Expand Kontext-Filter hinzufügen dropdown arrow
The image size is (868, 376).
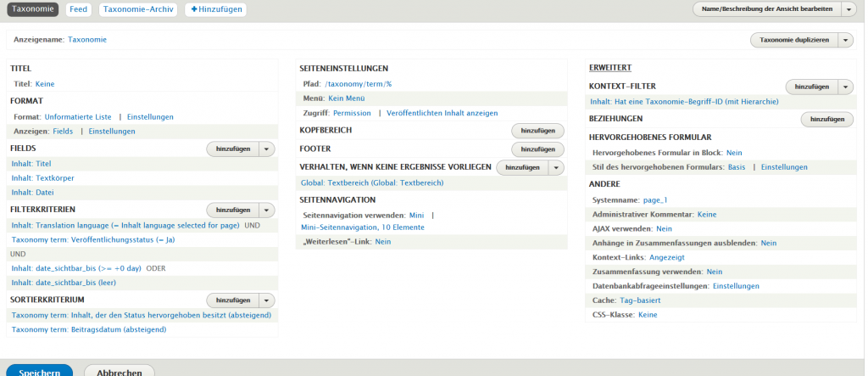tap(845, 87)
